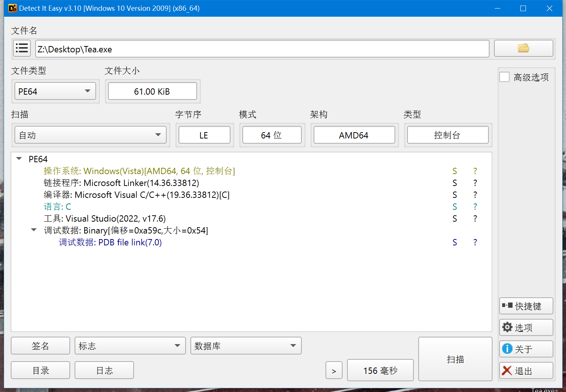Select the PE64 root tree label
The width and height of the screenshot is (566, 392).
pos(38,159)
